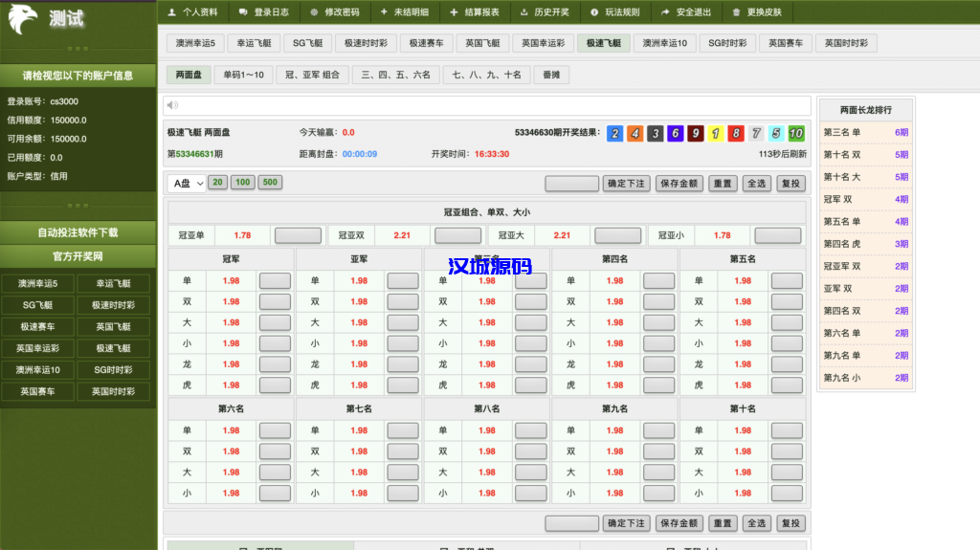Switch to 番摊 sub tab
The image size is (980, 550).
(x=551, y=75)
